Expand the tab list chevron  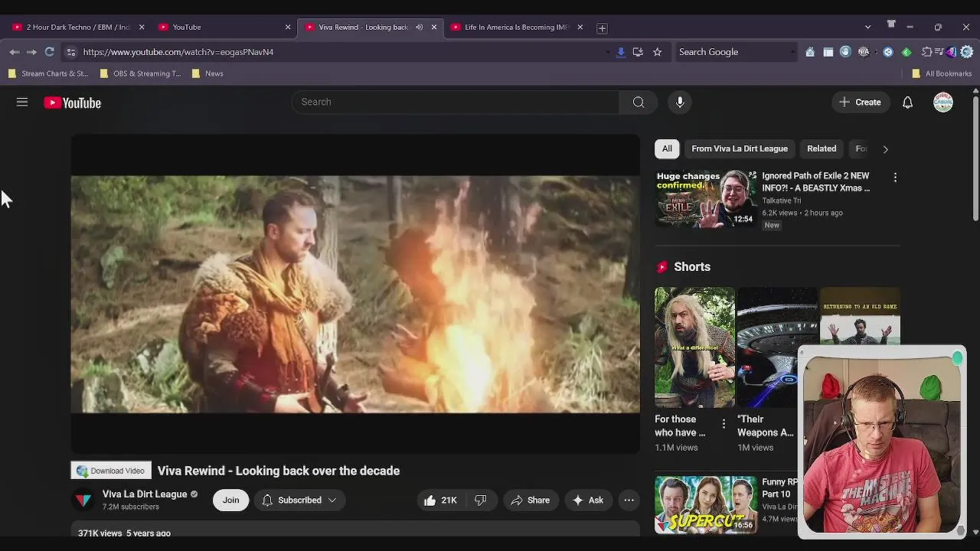(x=867, y=28)
